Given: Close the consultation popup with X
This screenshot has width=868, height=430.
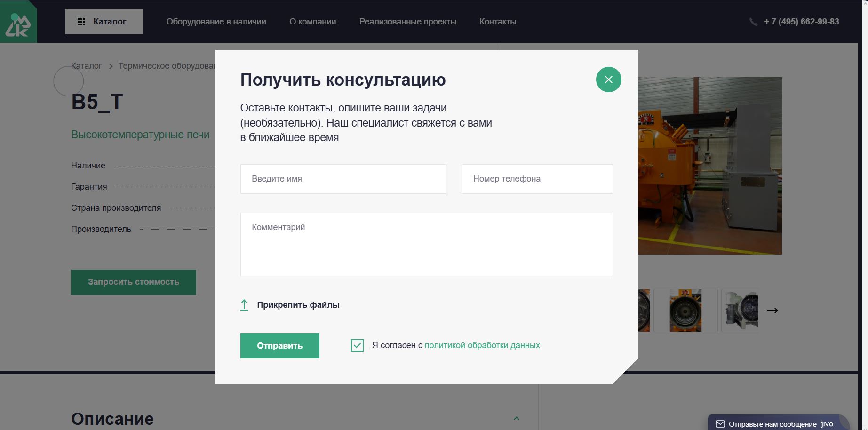Looking at the screenshot, I should [608, 80].
